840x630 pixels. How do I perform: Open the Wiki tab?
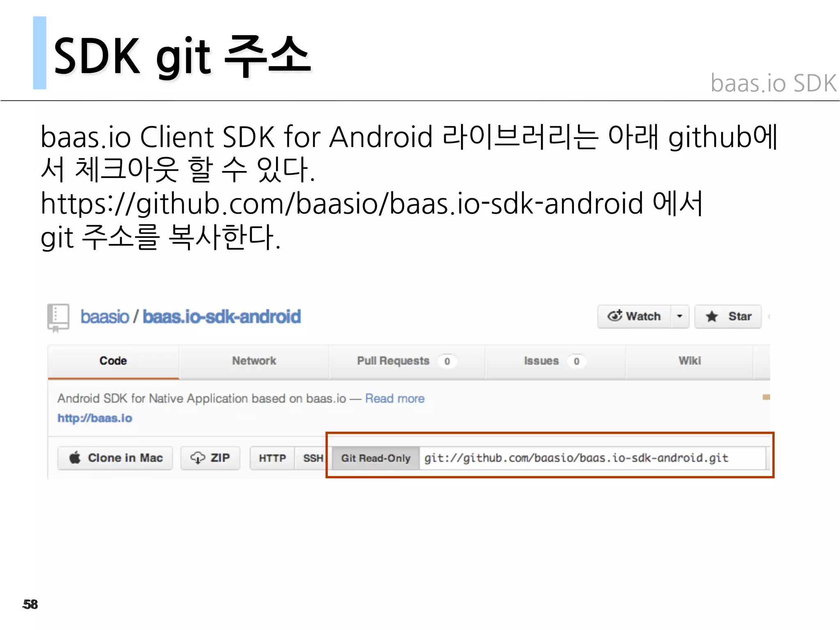(x=689, y=361)
